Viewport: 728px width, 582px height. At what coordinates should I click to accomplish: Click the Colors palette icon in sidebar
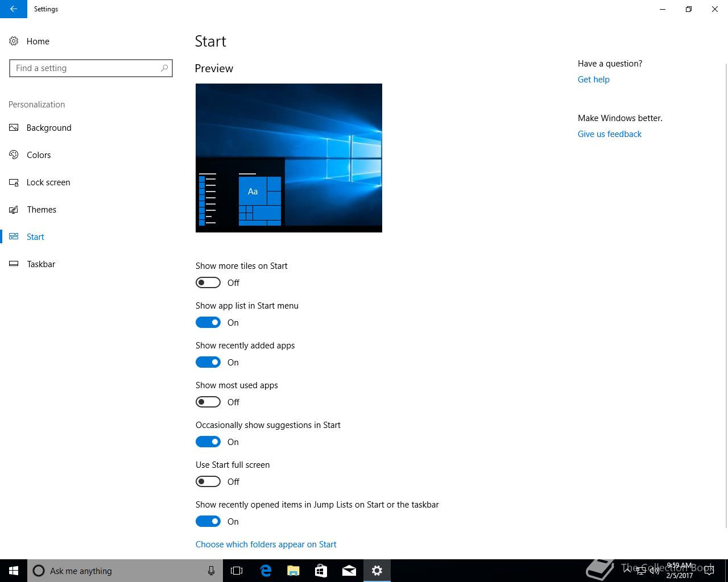(14, 155)
